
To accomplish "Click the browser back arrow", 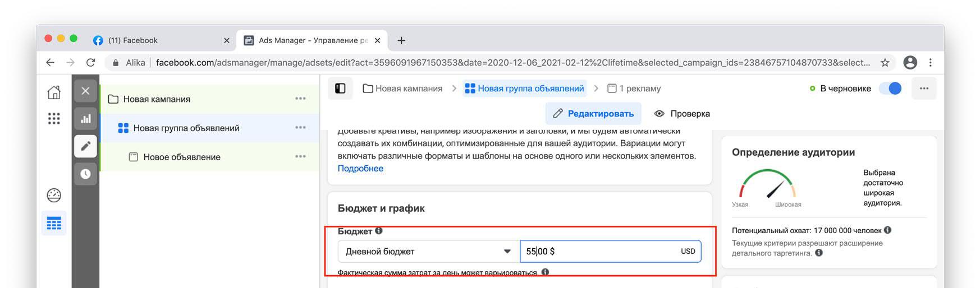I will click(x=51, y=63).
